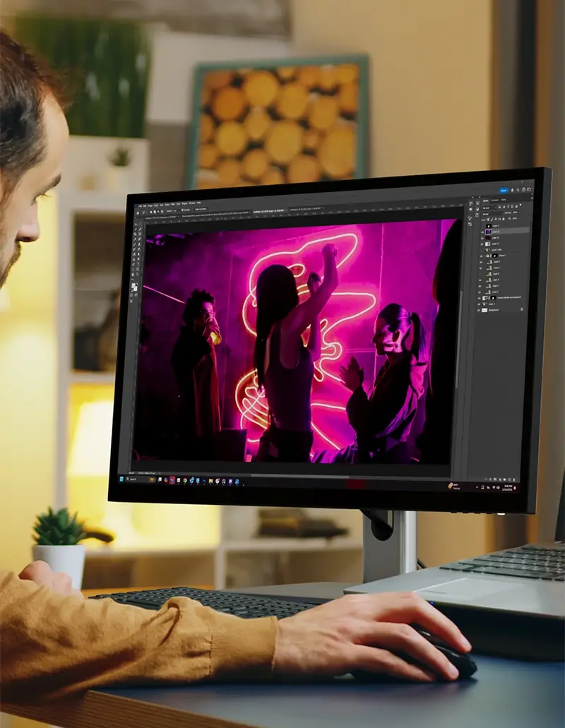Open the workspace switcher dropdown
The height and width of the screenshot is (728, 565).
tap(529, 189)
